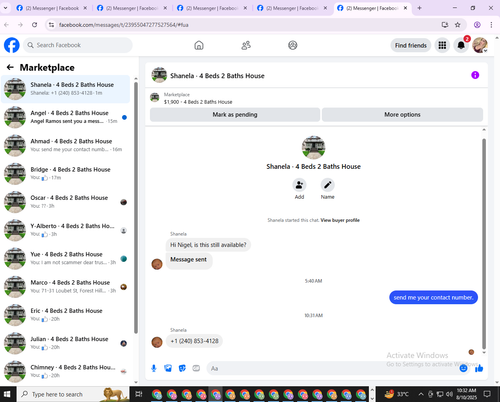Open the Friends icon in top navigation
Screen dimensions: 500x402
point(246,45)
